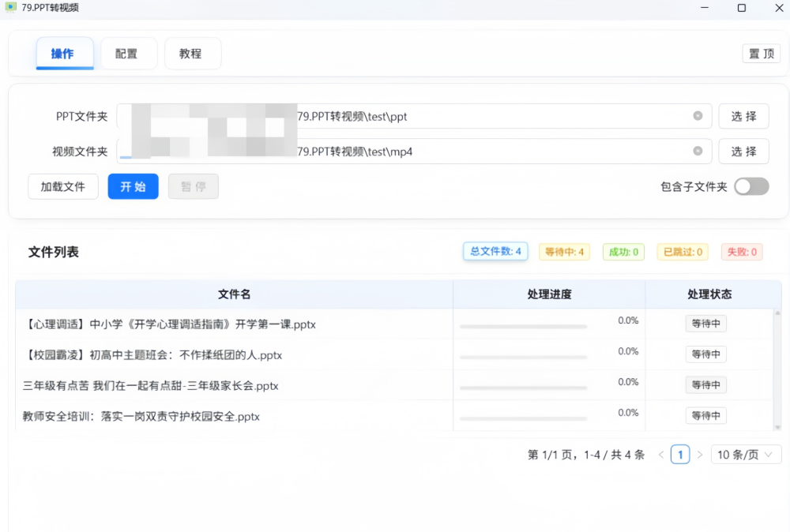The height and width of the screenshot is (532, 790).
Task: Maximize the application window
Action: 741,8
